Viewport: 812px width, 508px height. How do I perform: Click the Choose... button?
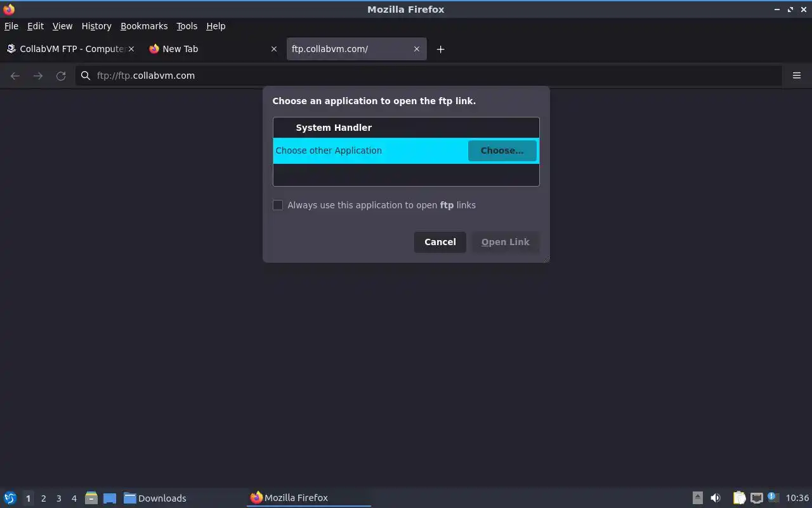point(502,150)
